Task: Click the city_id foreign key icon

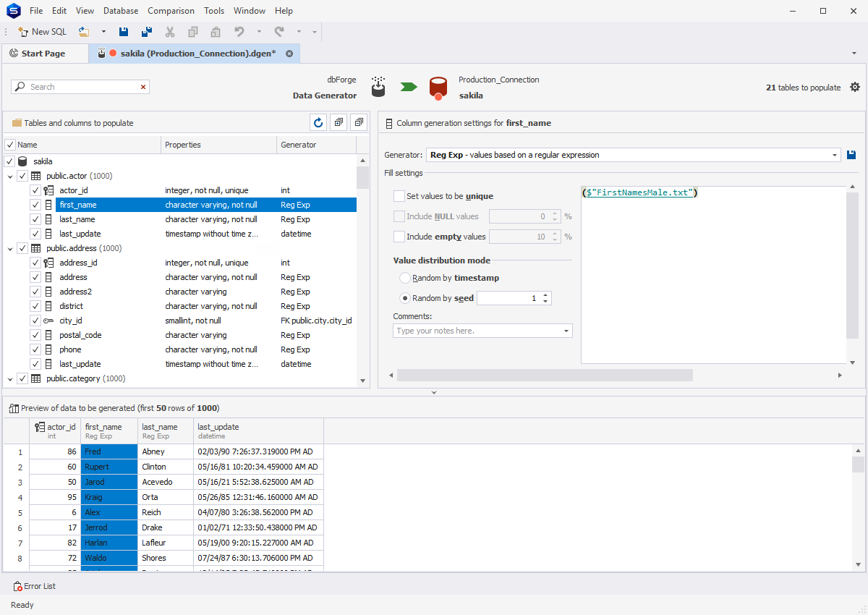Action: 48,321
